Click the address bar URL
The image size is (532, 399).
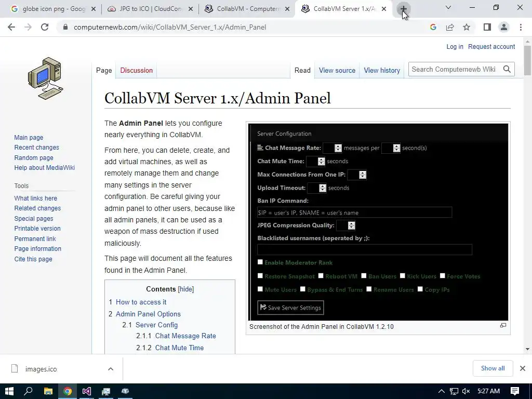coord(170,27)
